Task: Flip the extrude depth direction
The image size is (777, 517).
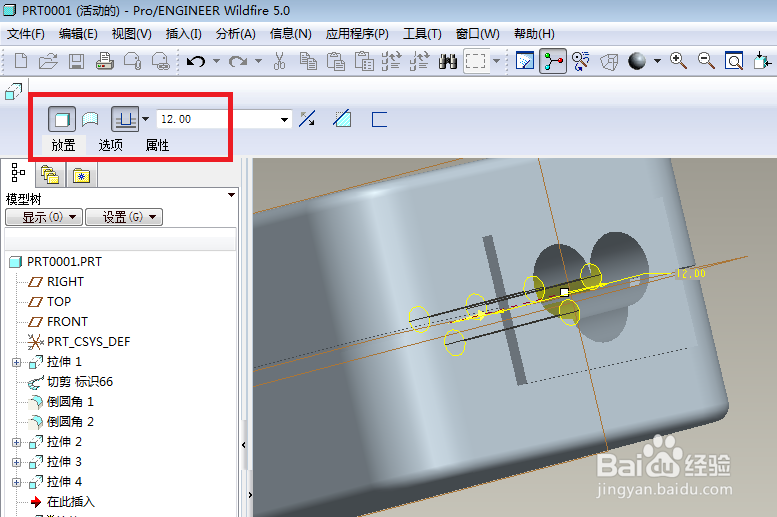Action: click(307, 119)
